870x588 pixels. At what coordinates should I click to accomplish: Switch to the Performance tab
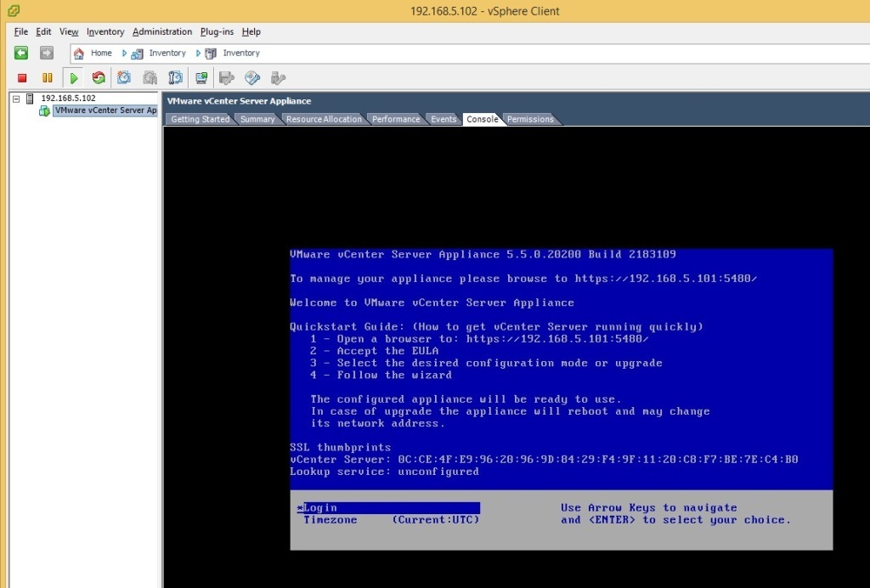tap(396, 119)
